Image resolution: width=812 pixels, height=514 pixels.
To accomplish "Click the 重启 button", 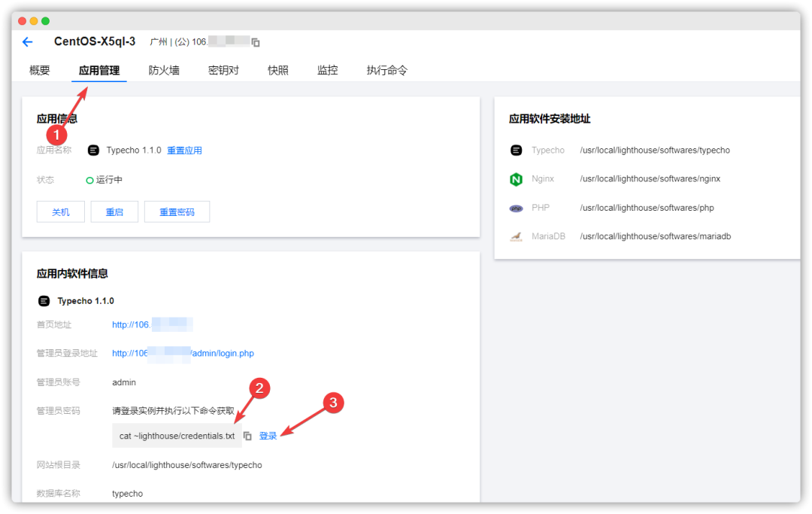I will point(114,212).
